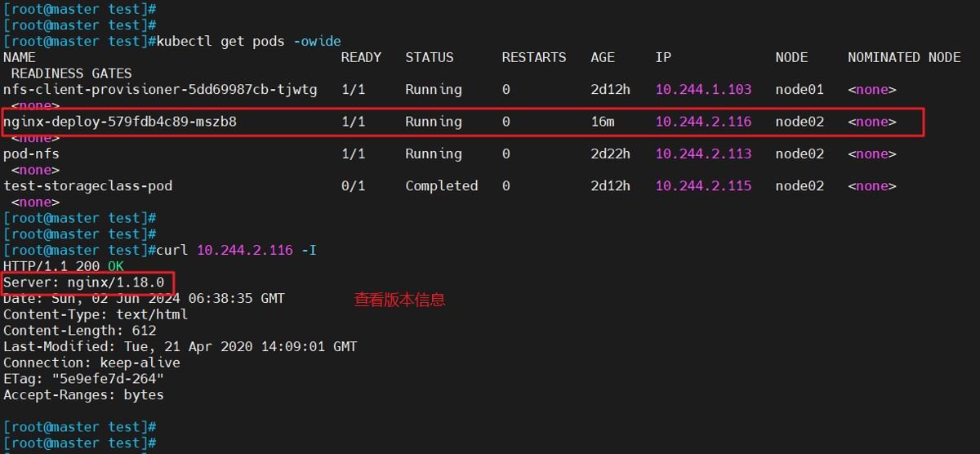Select the RESTARTS column header
The image size is (980, 454).
[x=534, y=57]
